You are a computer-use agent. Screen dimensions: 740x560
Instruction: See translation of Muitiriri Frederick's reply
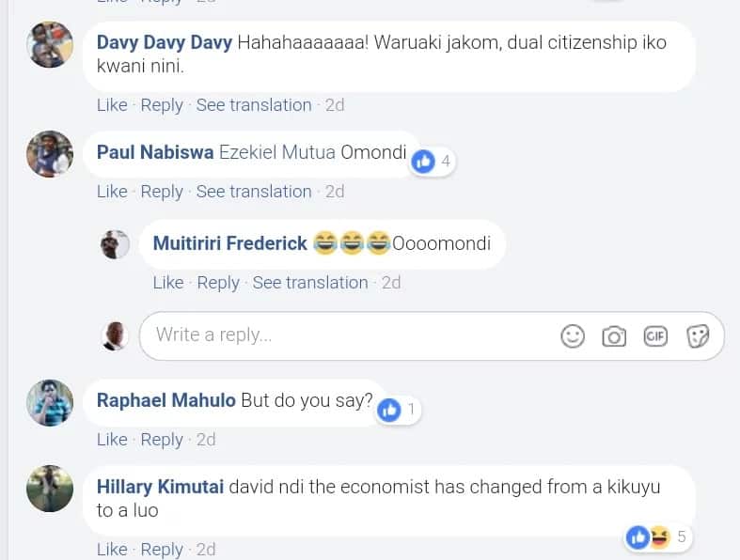click(310, 283)
